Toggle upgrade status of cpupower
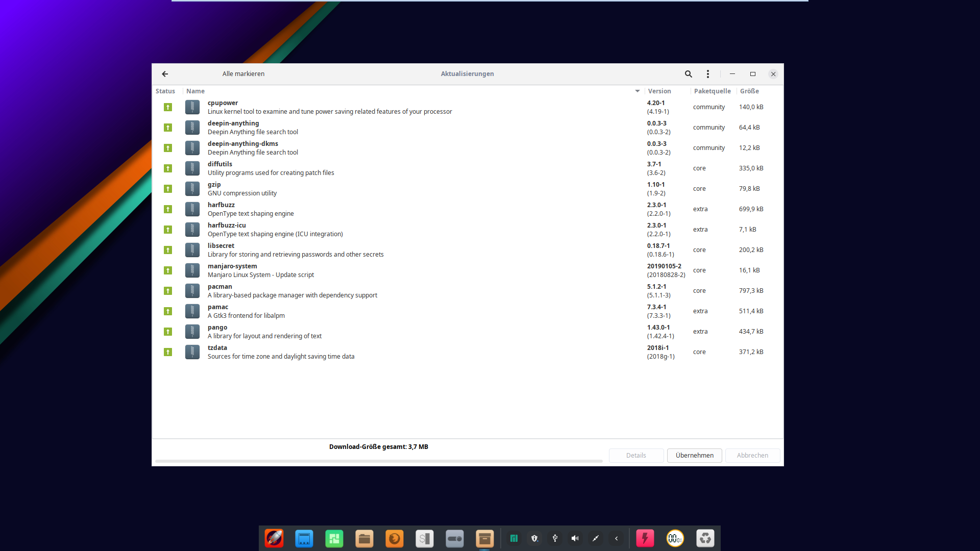The width and height of the screenshot is (980, 551). click(168, 107)
